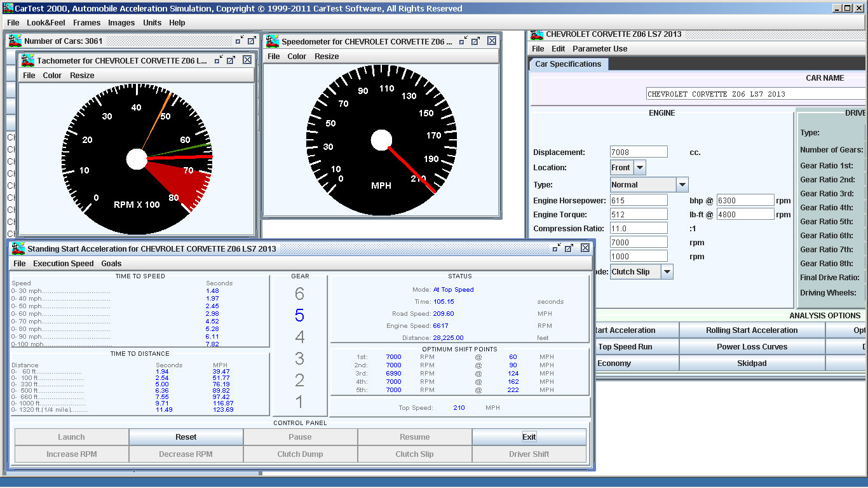Click the Car Name text field
The image size is (868, 488).
coord(755,94)
